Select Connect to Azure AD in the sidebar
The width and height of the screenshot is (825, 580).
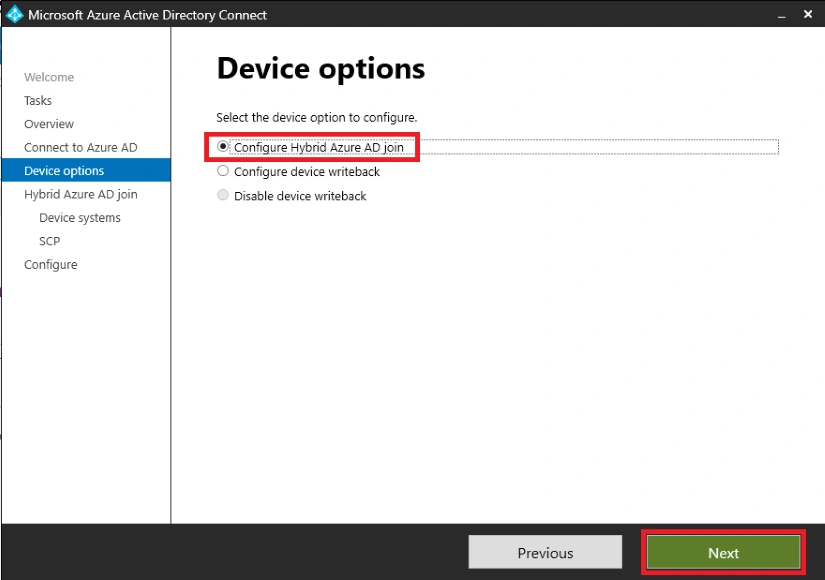(x=81, y=147)
